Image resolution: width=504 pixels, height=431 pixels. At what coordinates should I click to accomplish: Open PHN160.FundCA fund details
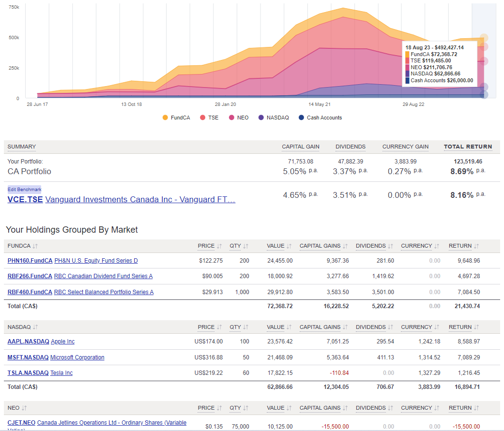tap(30, 260)
